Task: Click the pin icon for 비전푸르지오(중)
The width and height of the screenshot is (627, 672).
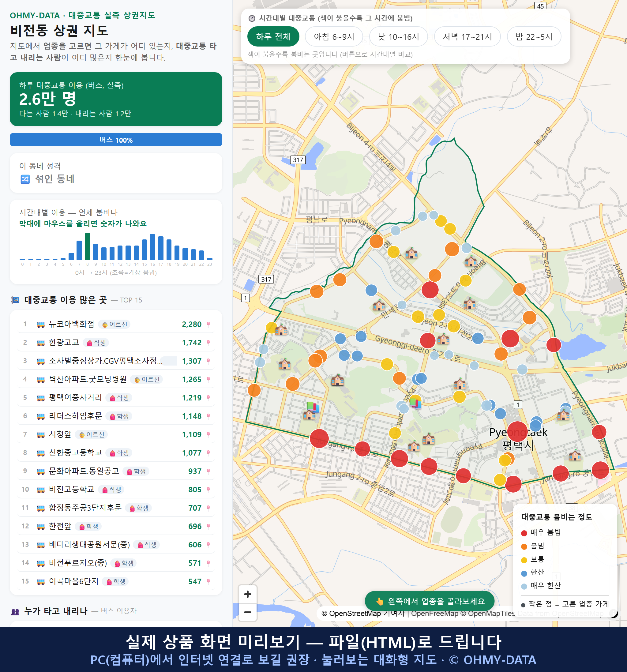Action: 208,563
